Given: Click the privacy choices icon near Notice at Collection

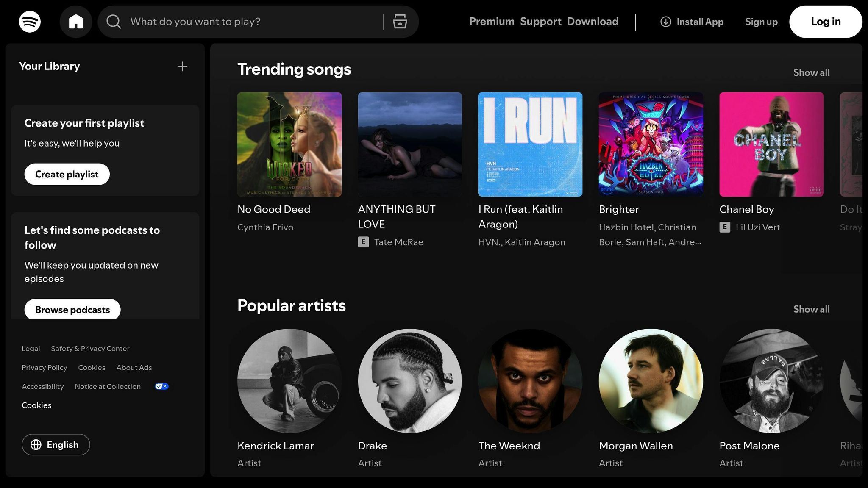Looking at the screenshot, I should tap(161, 386).
